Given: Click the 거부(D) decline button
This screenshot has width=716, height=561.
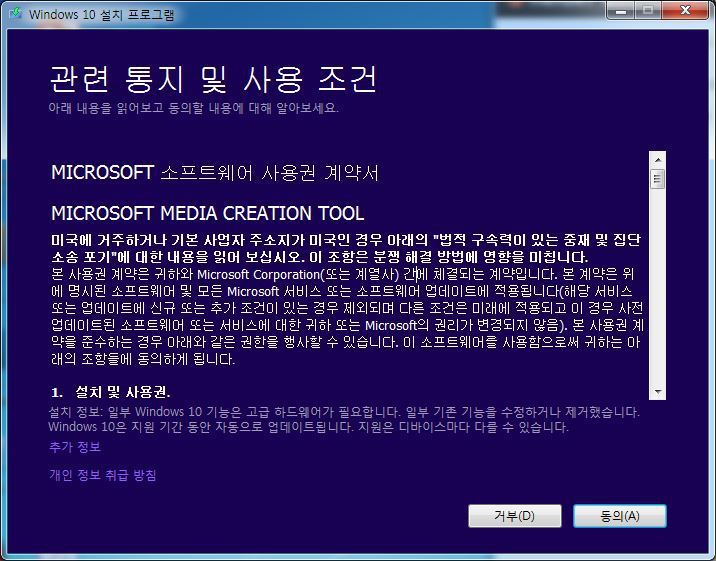Looking at the screenshot, I should [x=515, y=516].
